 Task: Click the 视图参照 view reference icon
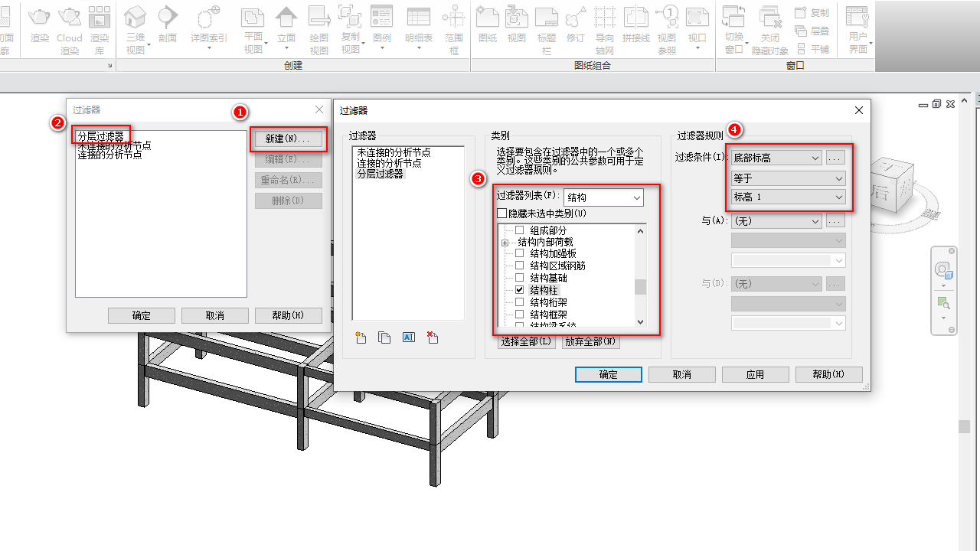[667, 16]
